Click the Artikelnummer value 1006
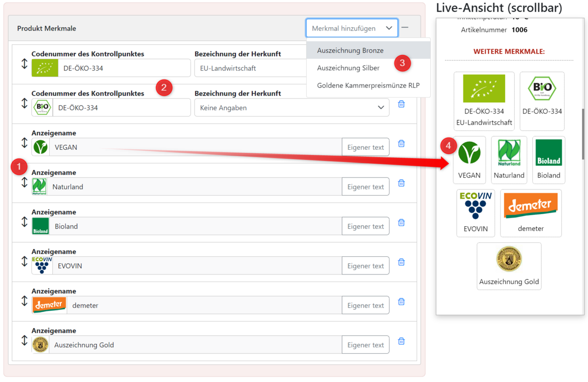Image resolution: width=588 pixels, height=382 pixels. [x=519, y=30]
